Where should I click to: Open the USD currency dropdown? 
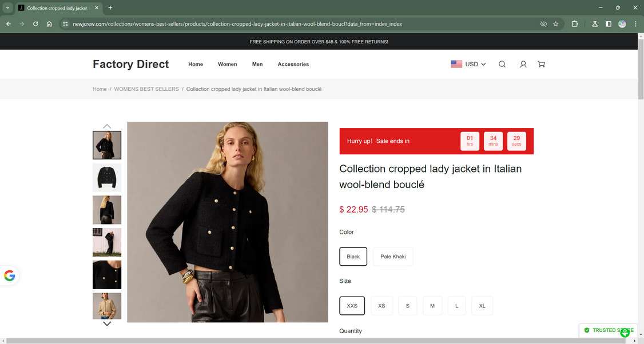pyautogui.click(x=474, y=64)
